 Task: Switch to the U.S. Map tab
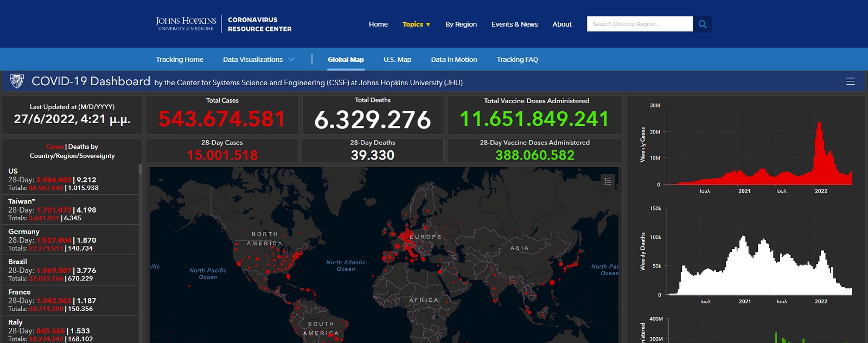click(397, 60)
